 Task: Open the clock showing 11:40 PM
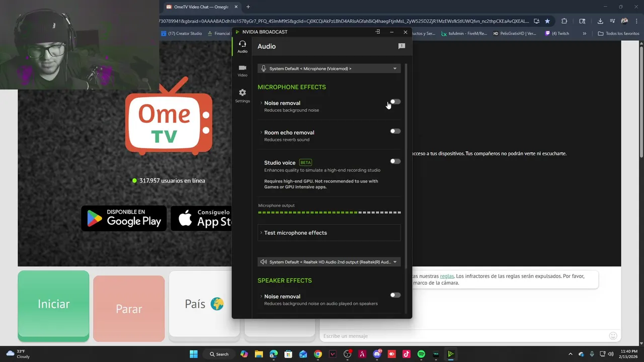coord(629,354)
